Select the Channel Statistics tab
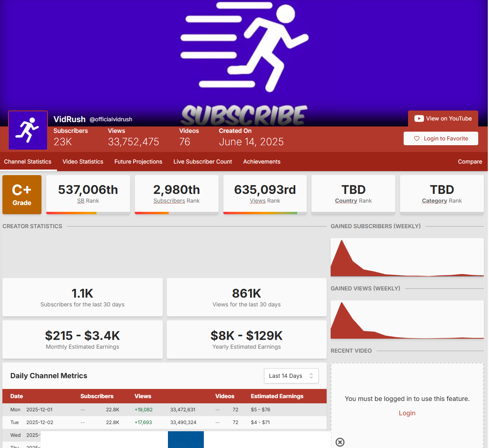 [28, 162]
